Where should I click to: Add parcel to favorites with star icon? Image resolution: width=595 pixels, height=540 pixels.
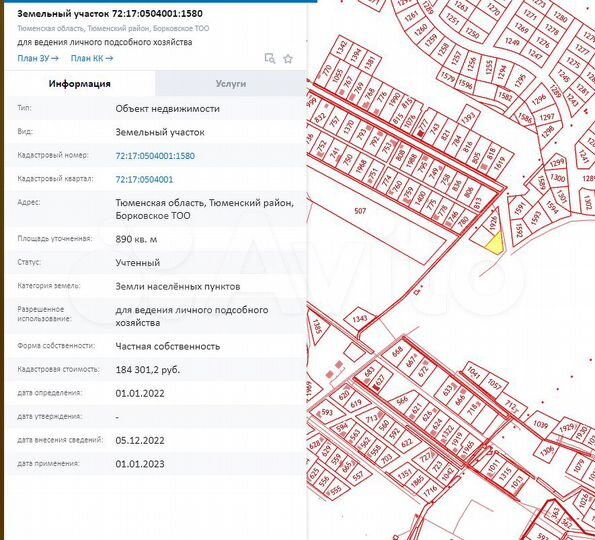288,58
